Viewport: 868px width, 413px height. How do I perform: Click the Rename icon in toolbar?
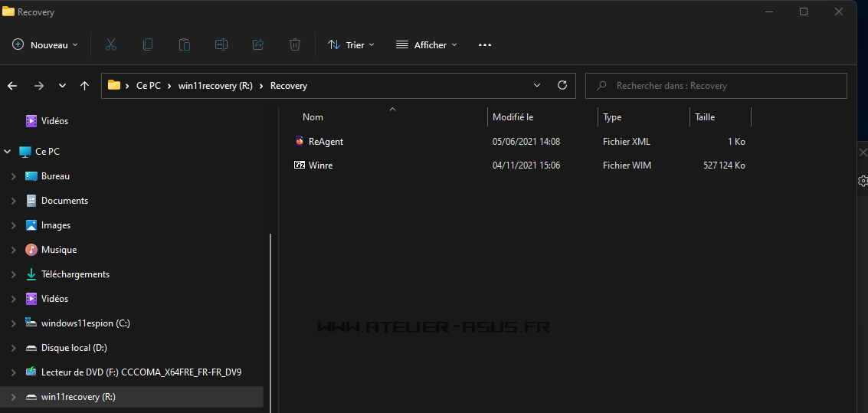(x=221, y=45)
